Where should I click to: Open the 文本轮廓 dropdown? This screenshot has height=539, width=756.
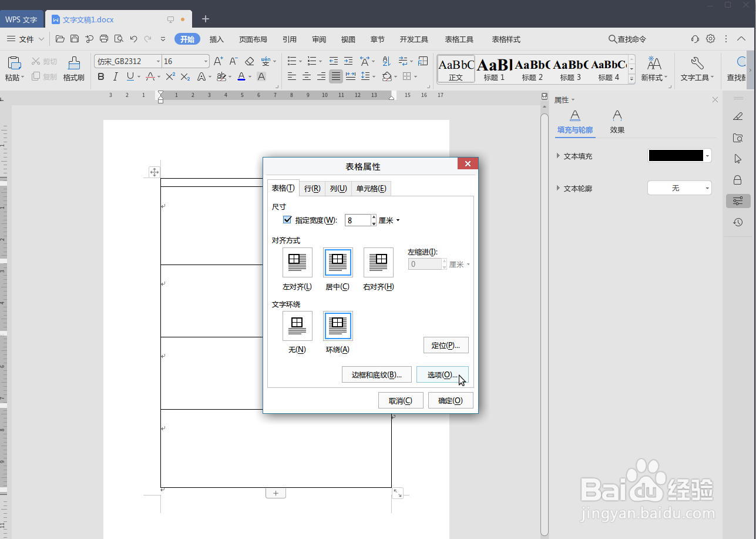pyautogui.click(x=680, y=188)
